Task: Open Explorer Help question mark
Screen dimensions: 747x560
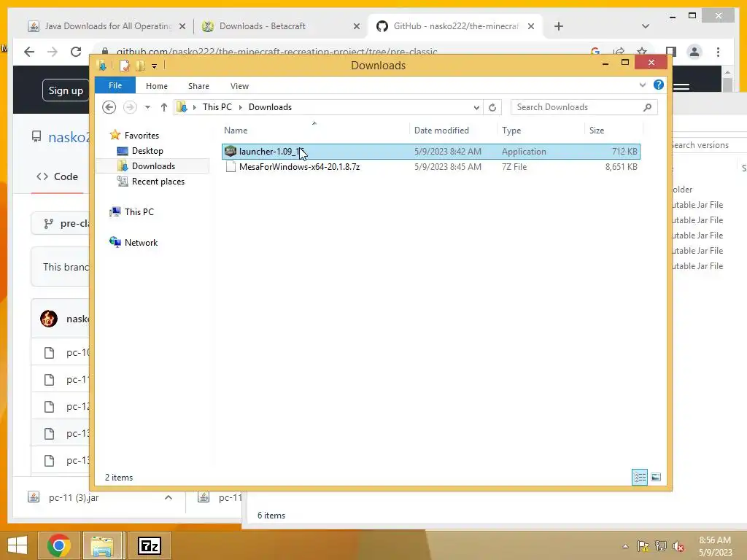Action: [x=659, y=85]
